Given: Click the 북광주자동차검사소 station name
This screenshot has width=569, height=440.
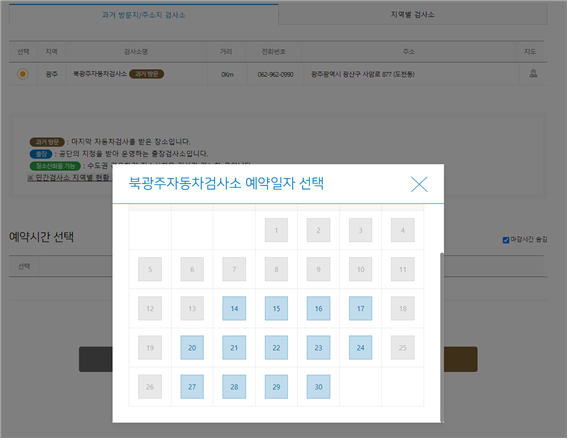Looking at the screenshot, I should 100,74.
